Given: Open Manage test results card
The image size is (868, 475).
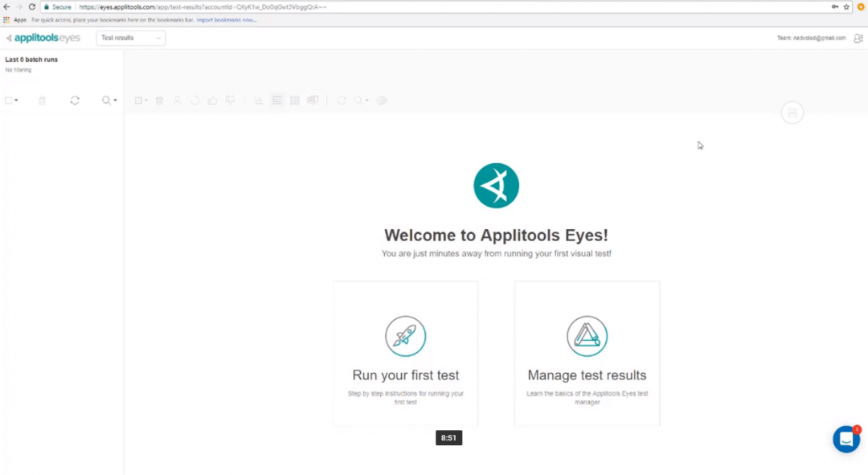Looking at the screenshot, I should pyautogui.click(x=587, y=354).
